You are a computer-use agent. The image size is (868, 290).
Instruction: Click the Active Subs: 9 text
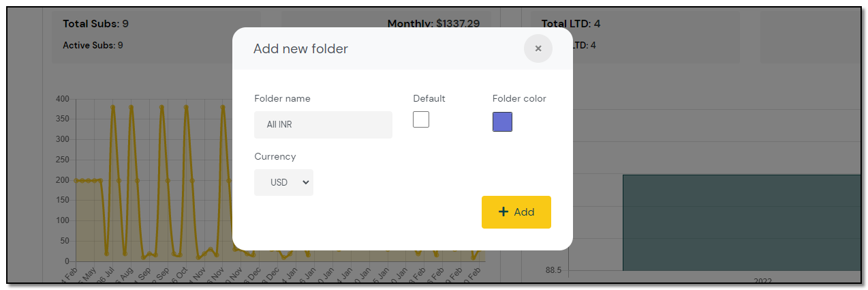[93, 45]
